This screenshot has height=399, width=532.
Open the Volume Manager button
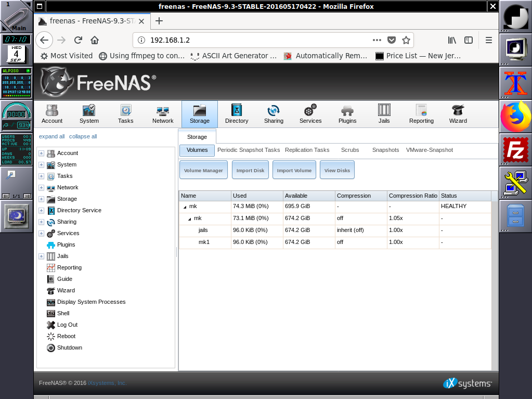(203, 170)
